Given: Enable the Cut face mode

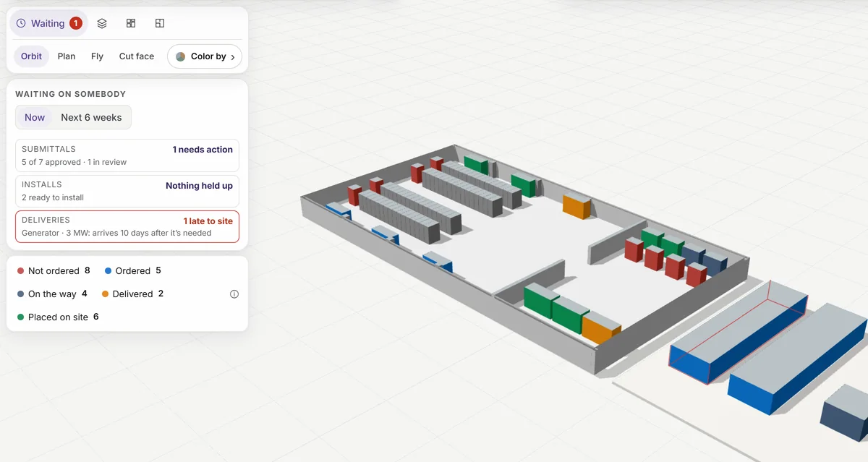Looking at the screenshot, I should [x=137, y=56].
